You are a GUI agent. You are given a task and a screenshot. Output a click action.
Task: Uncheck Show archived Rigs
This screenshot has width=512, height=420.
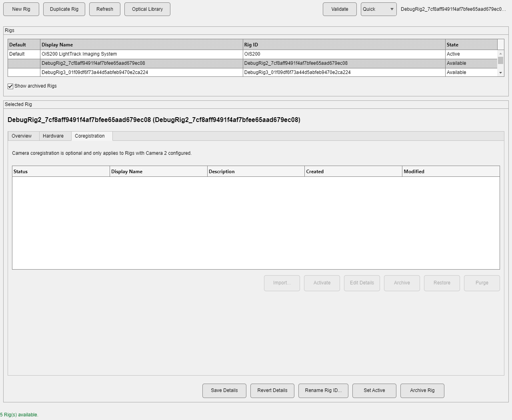point(10,86)
